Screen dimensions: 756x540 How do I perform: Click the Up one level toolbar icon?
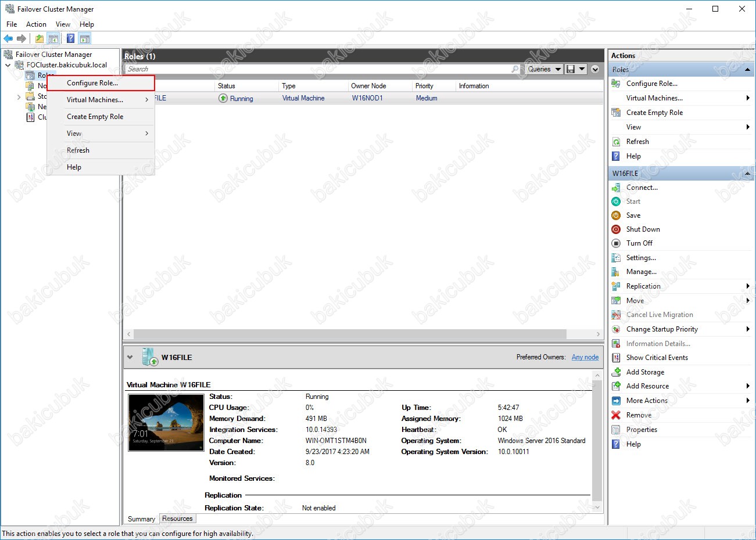(40, 38)
